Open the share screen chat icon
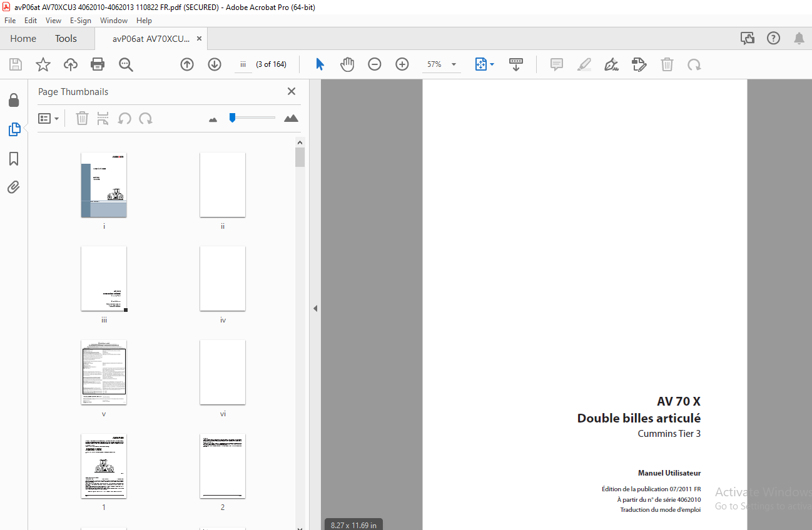 pyautogui.click(x=748, y=38)
